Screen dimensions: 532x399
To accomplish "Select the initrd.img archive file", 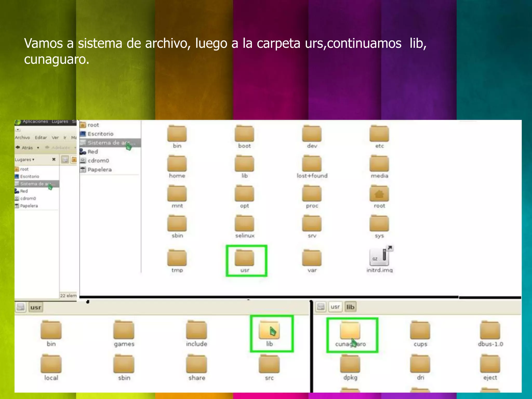I will [380, 259].
